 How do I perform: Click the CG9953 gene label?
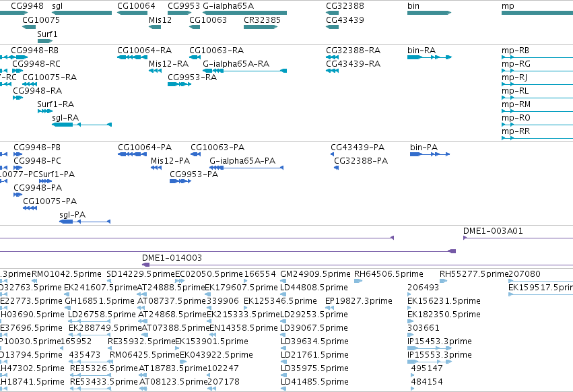184,6
